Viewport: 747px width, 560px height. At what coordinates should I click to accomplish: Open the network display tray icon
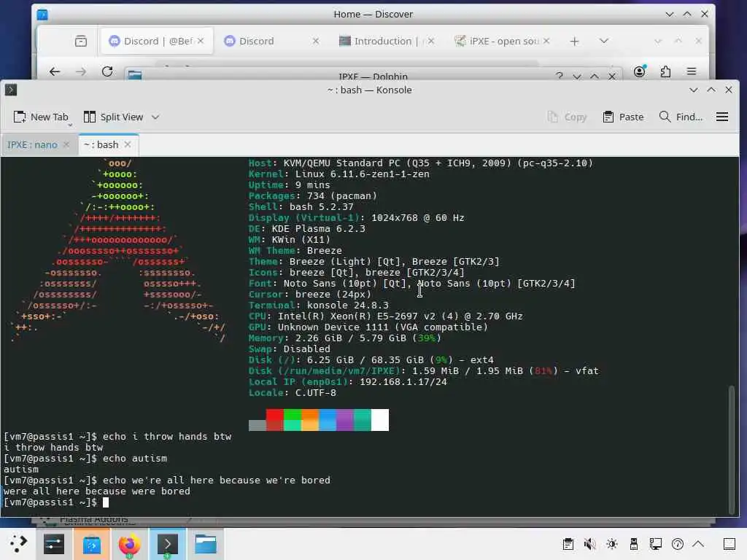[x=656, y=544]
